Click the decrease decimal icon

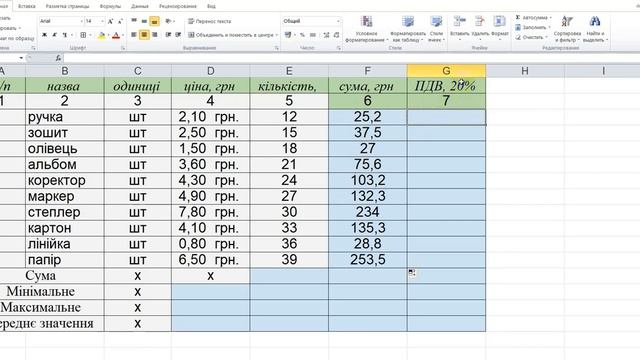336,35
